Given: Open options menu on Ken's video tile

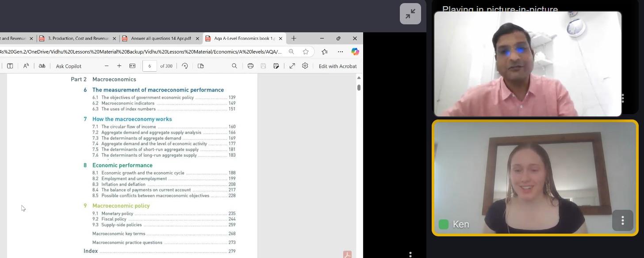Looking at the screenshot, I should pos(622,220).
